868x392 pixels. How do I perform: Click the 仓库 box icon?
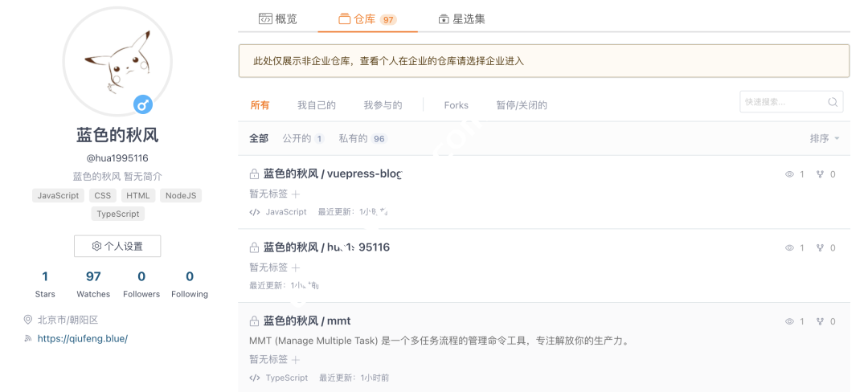tap(344, 19)
